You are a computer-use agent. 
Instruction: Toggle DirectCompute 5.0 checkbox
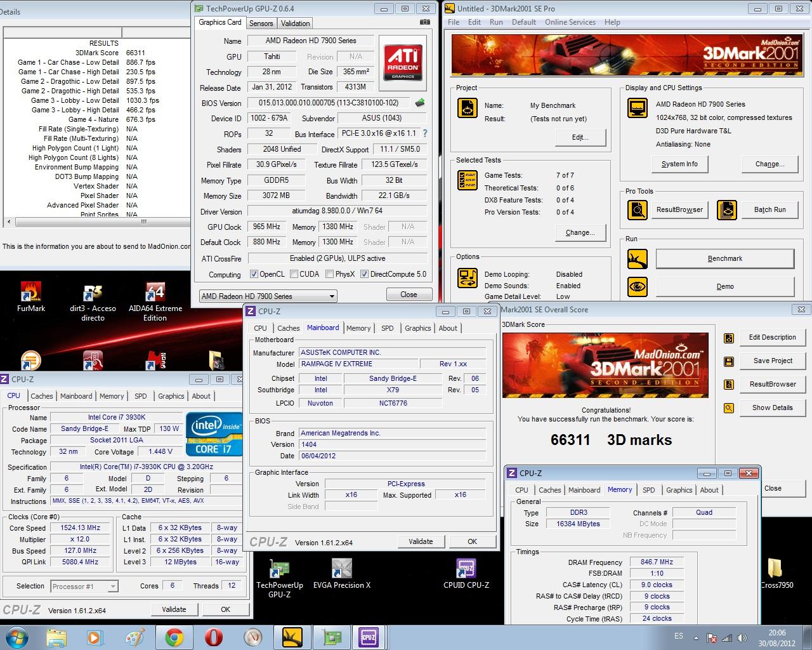(364, 274)
